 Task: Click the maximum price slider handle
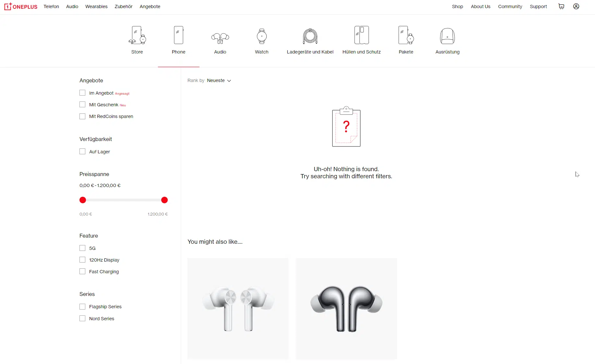[x=164, y=200]
